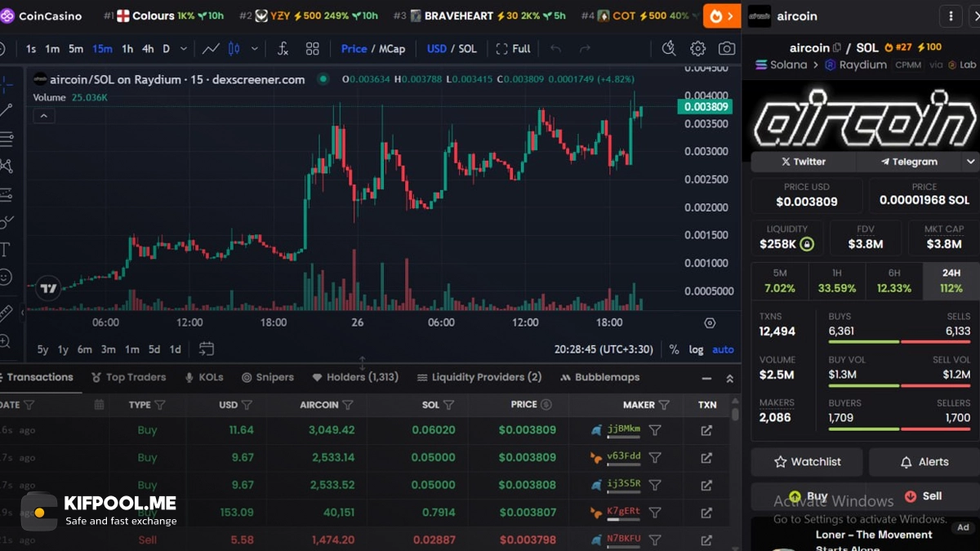Click the CoinCasino promo link
The image size is (980, 551).
pyautogui.click(x=42, y=16)
